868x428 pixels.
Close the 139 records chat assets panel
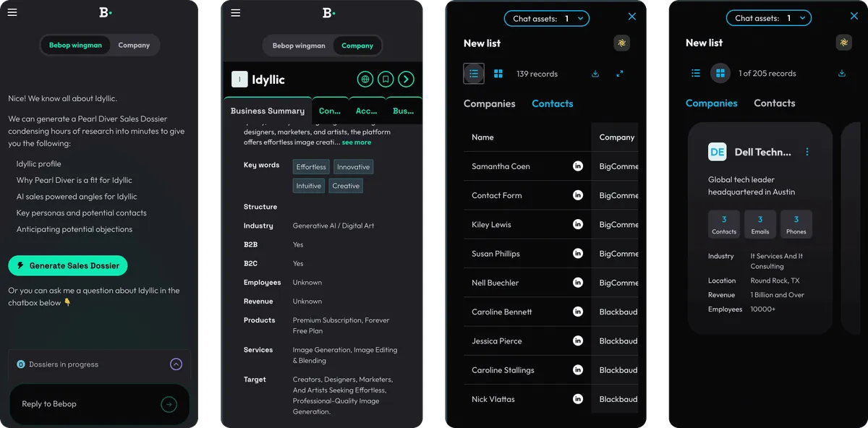point(632,17)
